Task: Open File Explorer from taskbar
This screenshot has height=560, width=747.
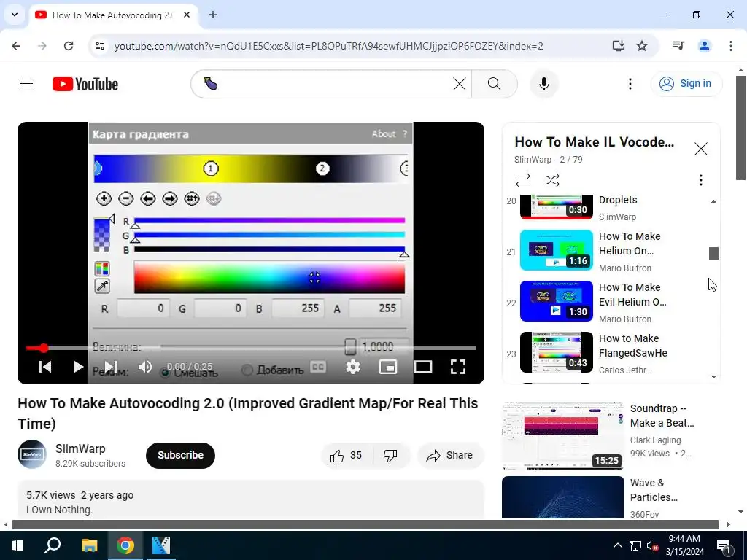Action: tap(89, 545)
